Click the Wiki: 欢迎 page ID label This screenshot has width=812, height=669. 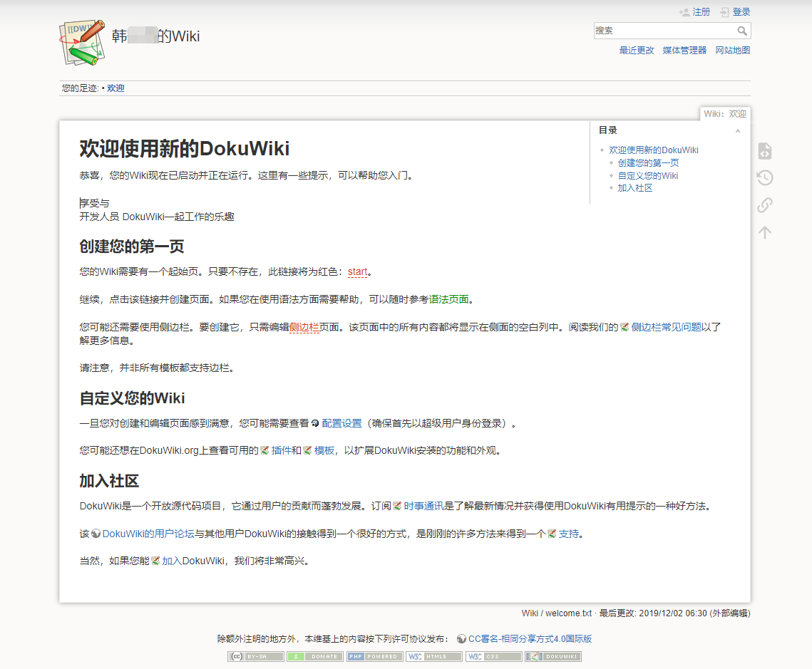click(x=725, y=114)
